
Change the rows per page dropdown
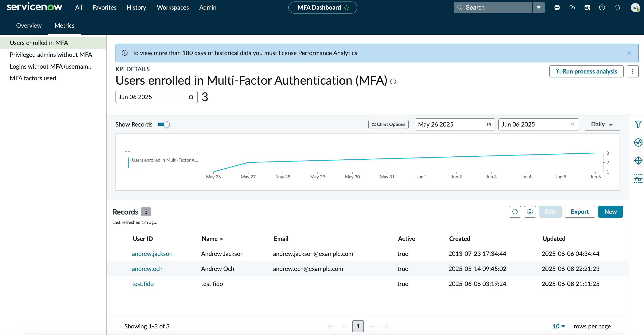tap(559, 326)
